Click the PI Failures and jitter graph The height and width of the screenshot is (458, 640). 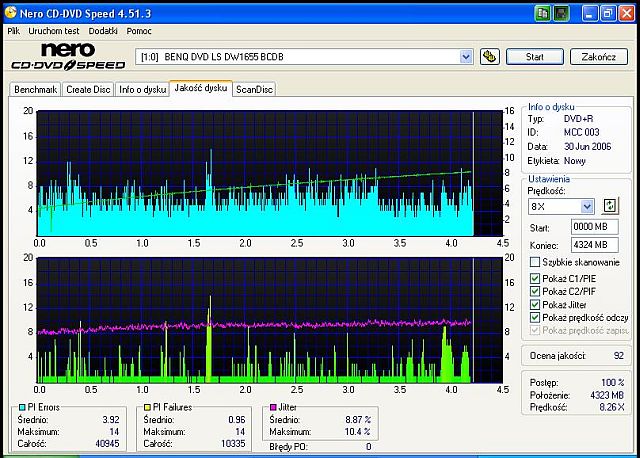pyautogui.click(x=270, y=320)
